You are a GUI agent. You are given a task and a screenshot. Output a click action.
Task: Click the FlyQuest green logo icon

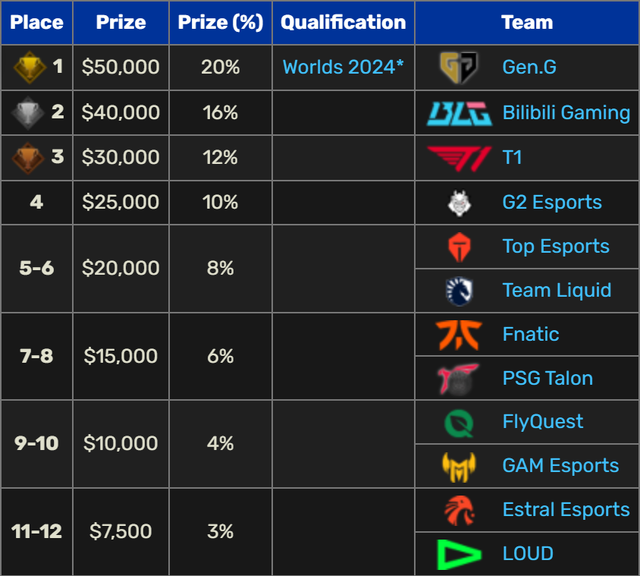click(x=459, y=422)
